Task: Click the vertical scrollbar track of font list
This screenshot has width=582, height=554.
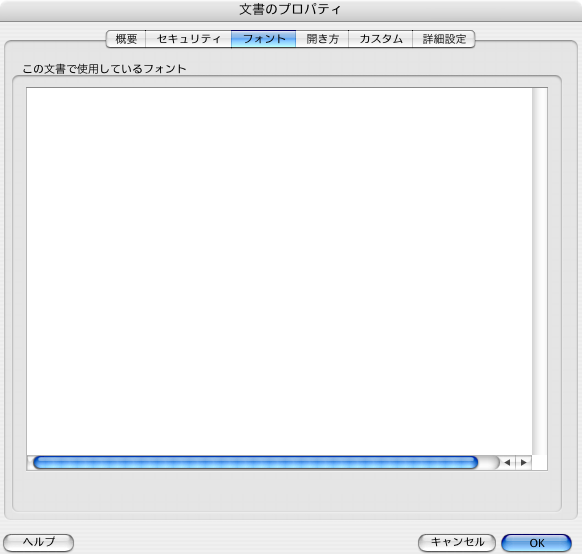Action: pyautogui.click(x=539, y=271)
